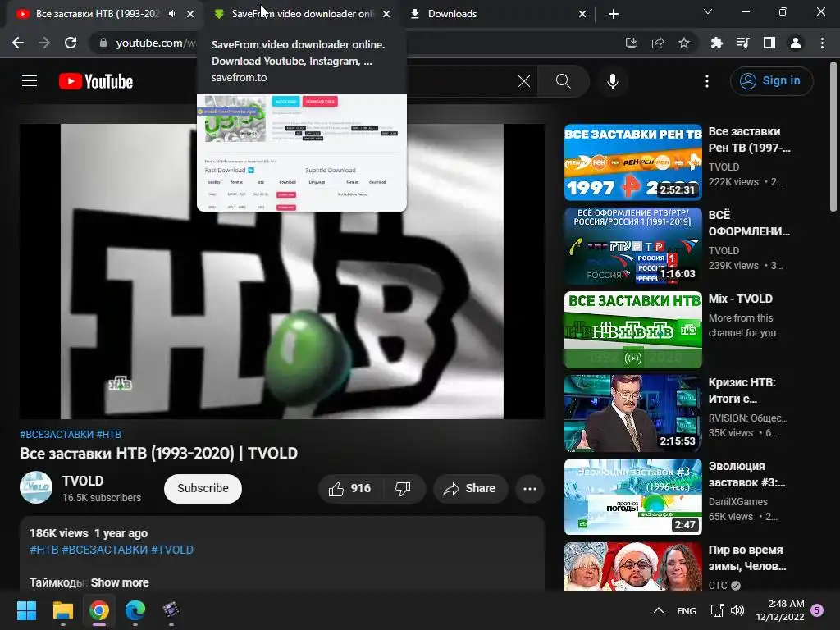
Task: Click the install app icon in address bar
Action: (x=631, y=43)
